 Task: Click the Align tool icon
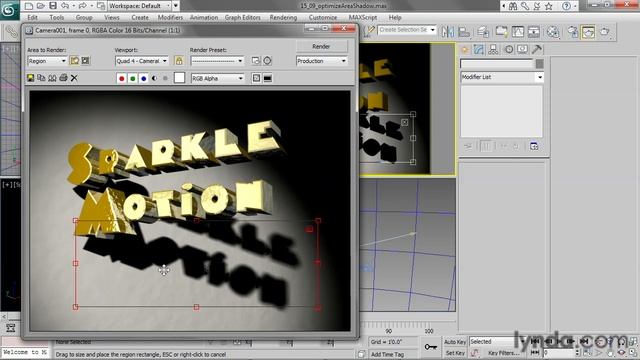pos(464,31)
